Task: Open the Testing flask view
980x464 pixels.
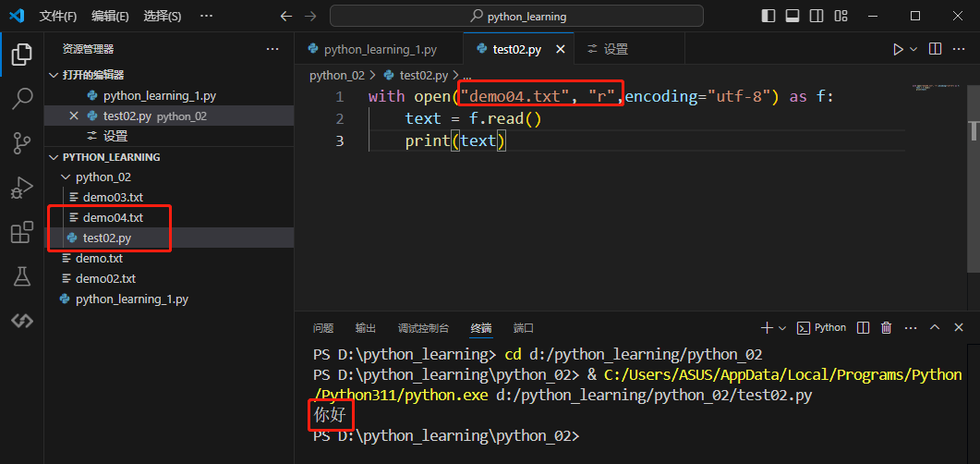Action: tap(22, 276)
